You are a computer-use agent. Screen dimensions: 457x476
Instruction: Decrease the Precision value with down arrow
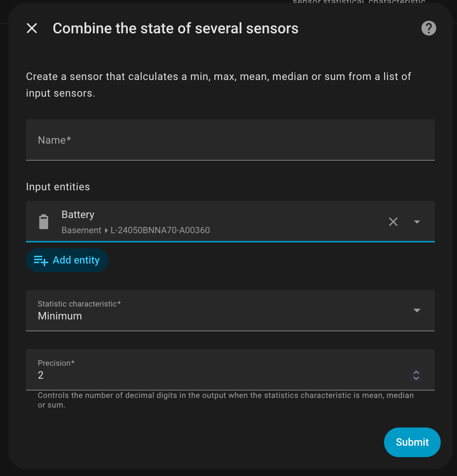point(416,378)
